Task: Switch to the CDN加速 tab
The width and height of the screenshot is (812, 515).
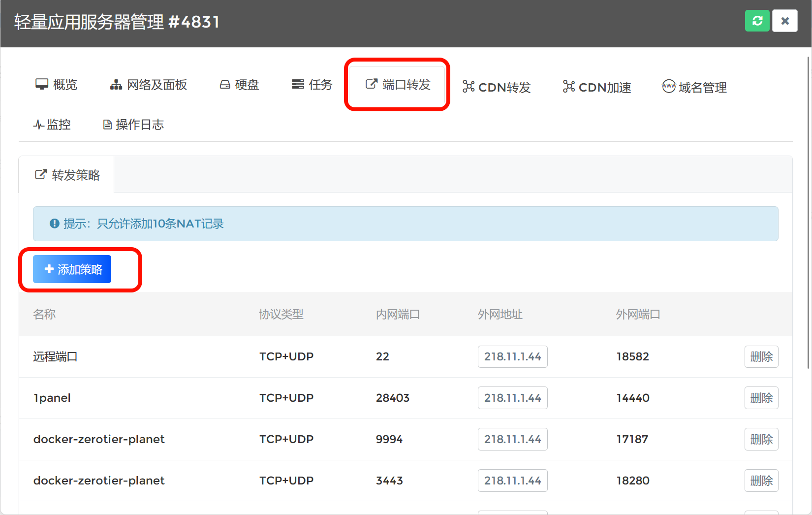Action: click(597, 87)
